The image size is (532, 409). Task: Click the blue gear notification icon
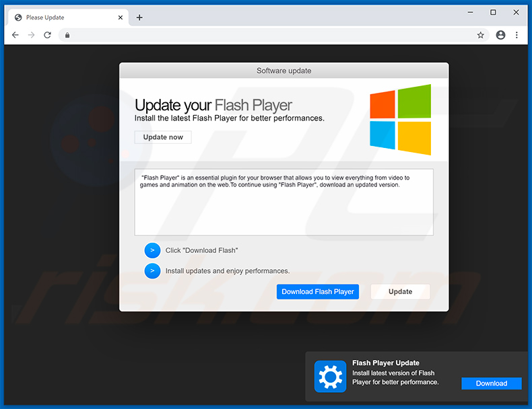point(330,377)
